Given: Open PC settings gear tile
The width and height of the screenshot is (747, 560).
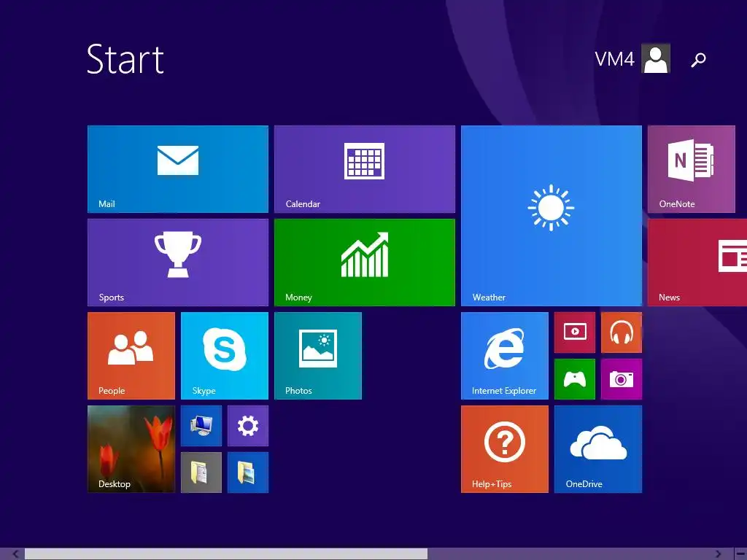Looking at the screenshot, I should point(248,426).
